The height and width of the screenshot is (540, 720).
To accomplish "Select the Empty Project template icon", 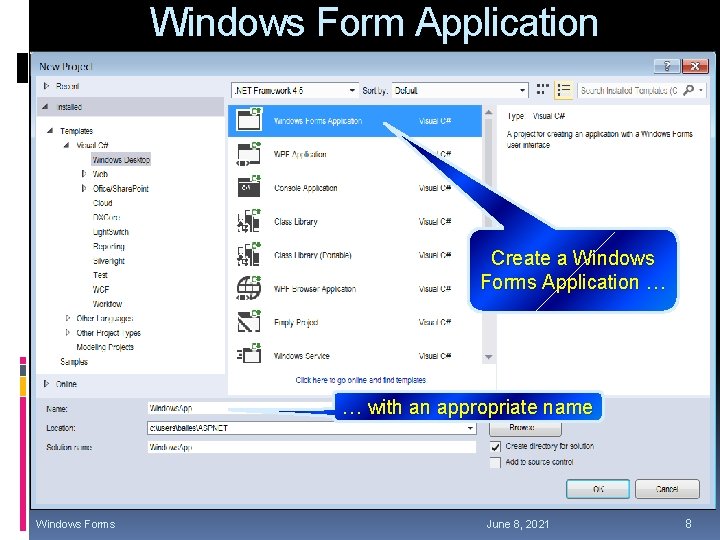I will pos(249,321).
